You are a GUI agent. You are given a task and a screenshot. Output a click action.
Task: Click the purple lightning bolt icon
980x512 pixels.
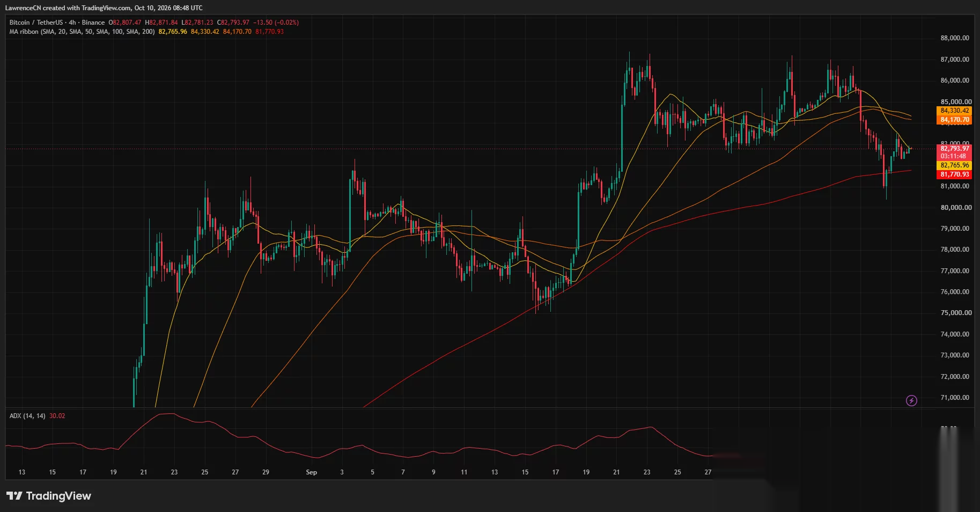[x=911, y=400]
